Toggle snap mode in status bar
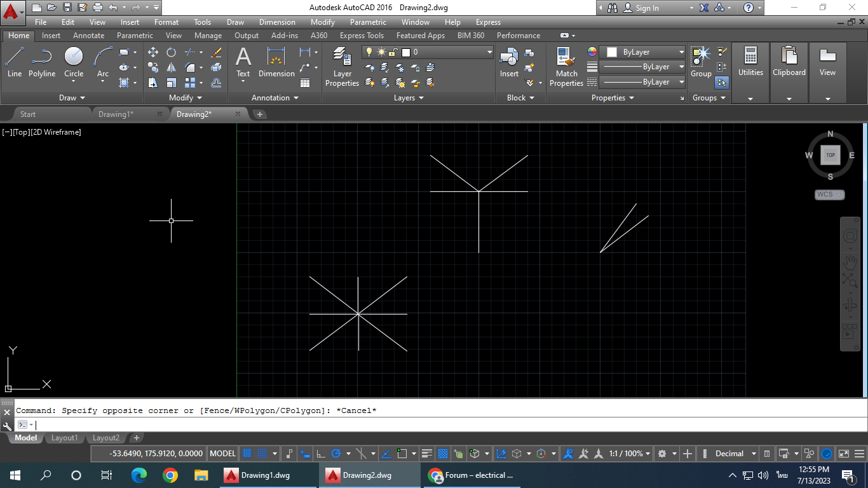 (262, 454)
